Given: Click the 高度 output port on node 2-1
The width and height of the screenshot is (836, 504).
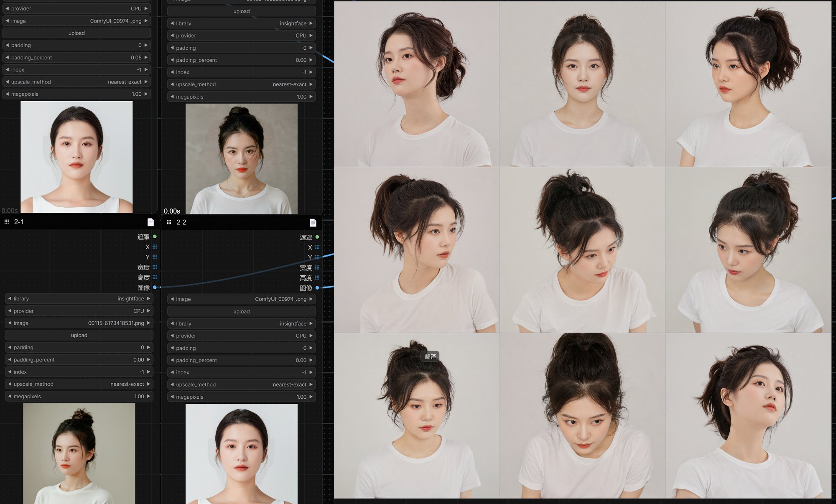Looking at the screenshot, I should click(155, 277).
